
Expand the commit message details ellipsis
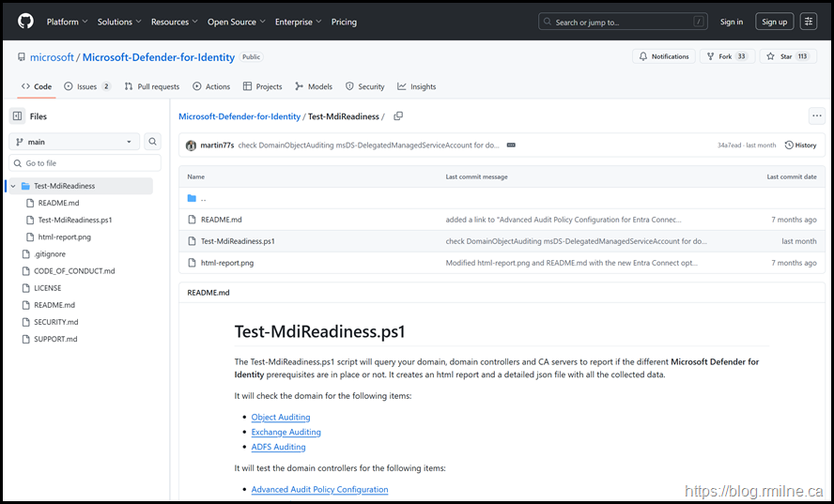tap(511, 145)
